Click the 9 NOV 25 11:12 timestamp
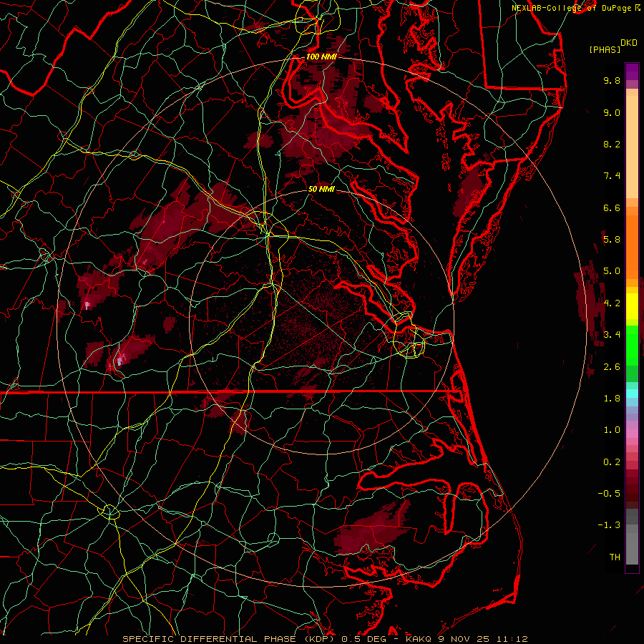The height and width of the screenshot is (644, 644). coord(482,639)
